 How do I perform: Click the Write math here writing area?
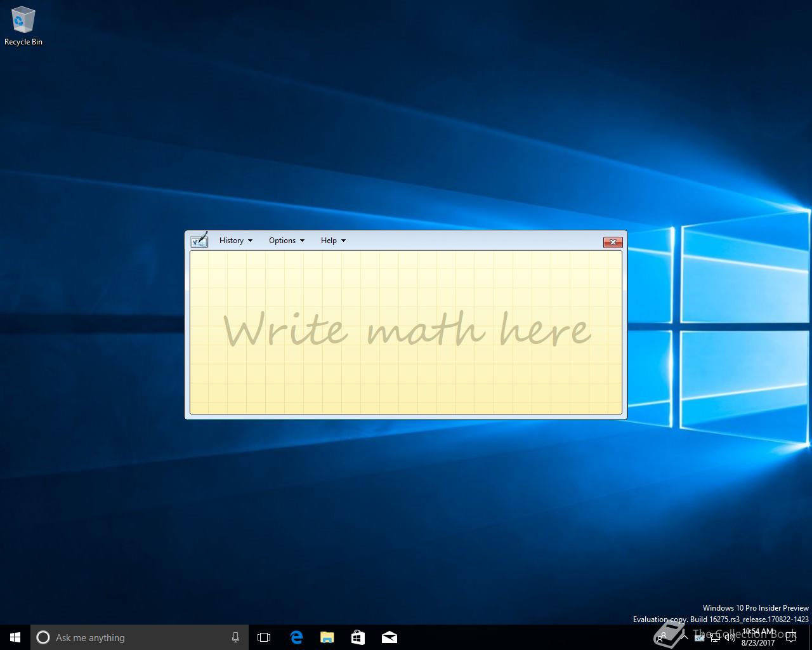(x=406, y=333)
